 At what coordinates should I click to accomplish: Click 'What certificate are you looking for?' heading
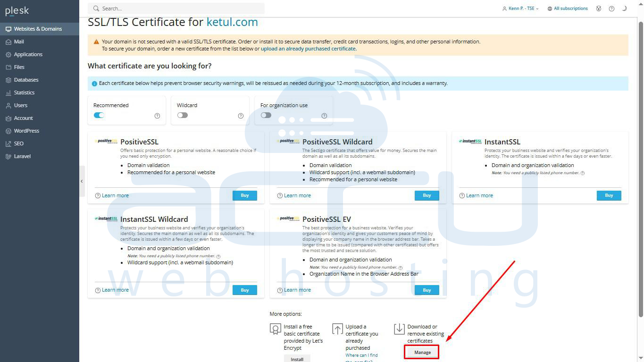pos(150,66)
